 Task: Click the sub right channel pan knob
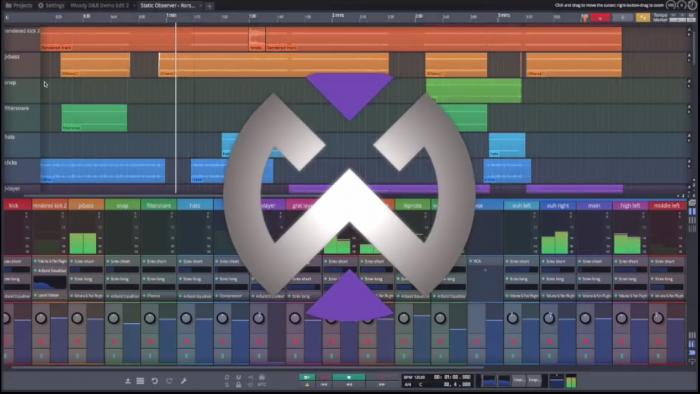[x=549, y=318]
